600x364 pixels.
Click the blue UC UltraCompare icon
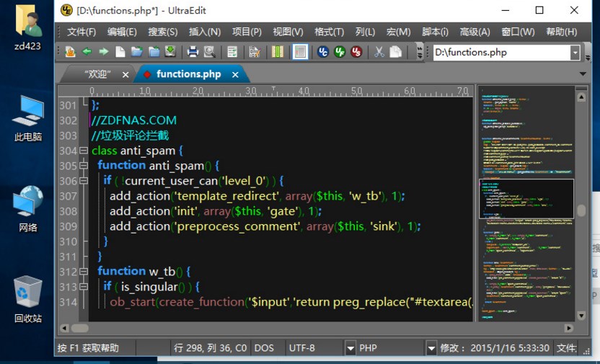point(323,52)
